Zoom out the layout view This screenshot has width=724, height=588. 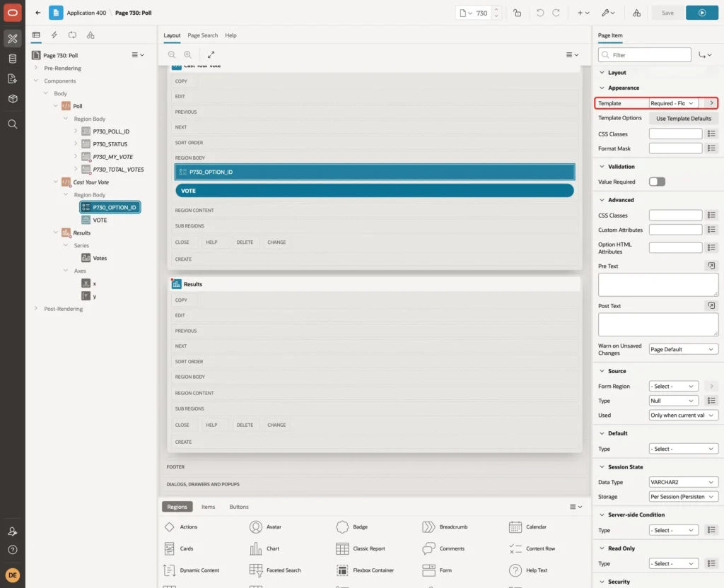172,54
